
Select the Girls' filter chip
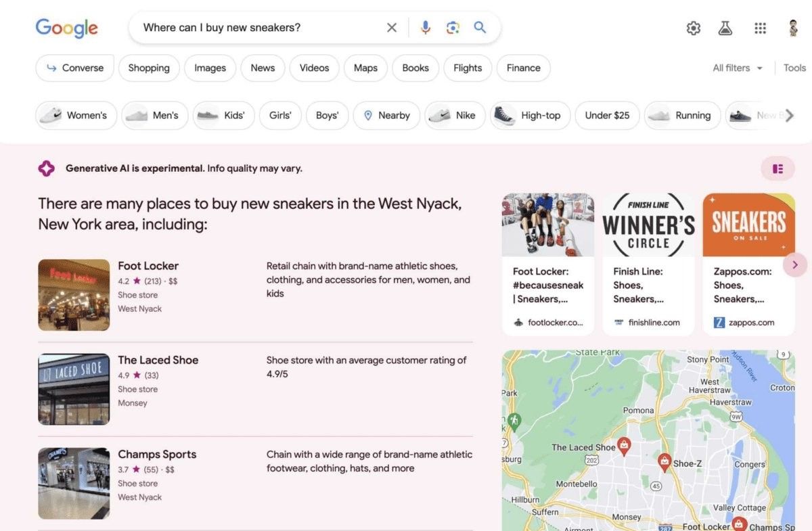[x=280, y=115]
